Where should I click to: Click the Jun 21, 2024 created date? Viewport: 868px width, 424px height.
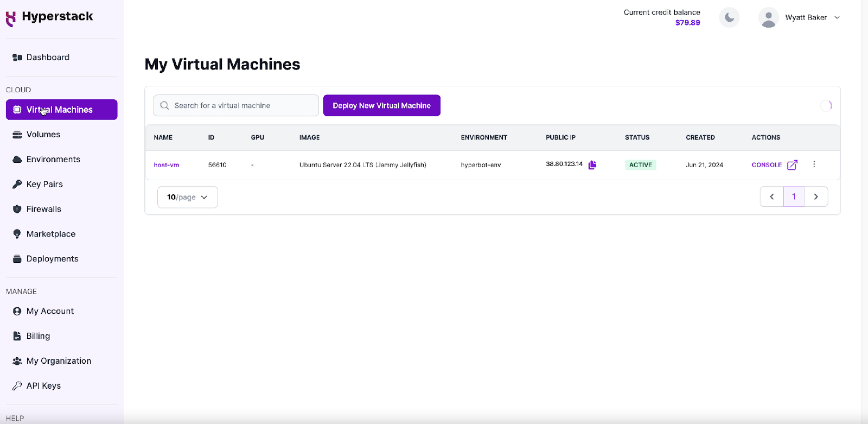(704, 165)
